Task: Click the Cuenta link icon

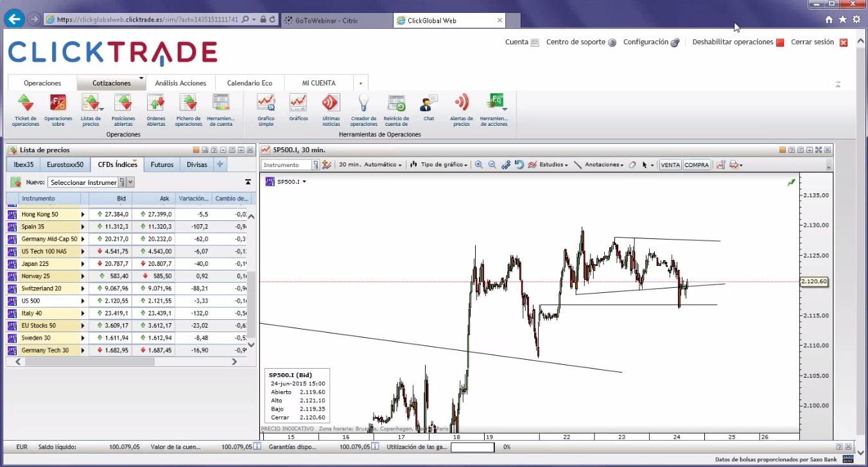Action: (535, 42)
